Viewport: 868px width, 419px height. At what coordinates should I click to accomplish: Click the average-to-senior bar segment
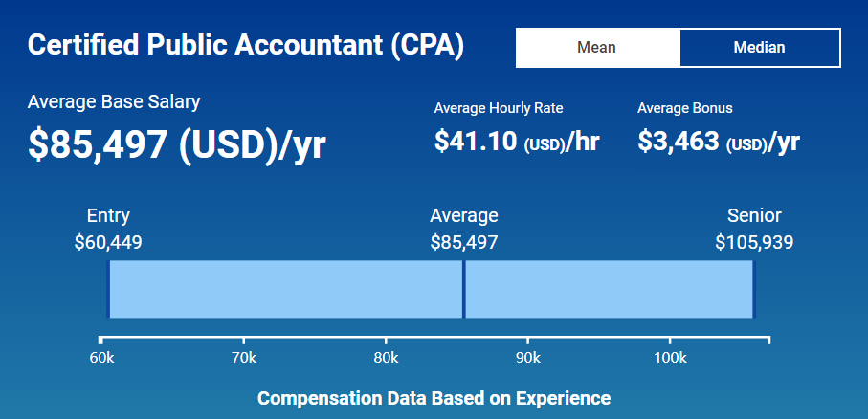click(x=609, y=289)
